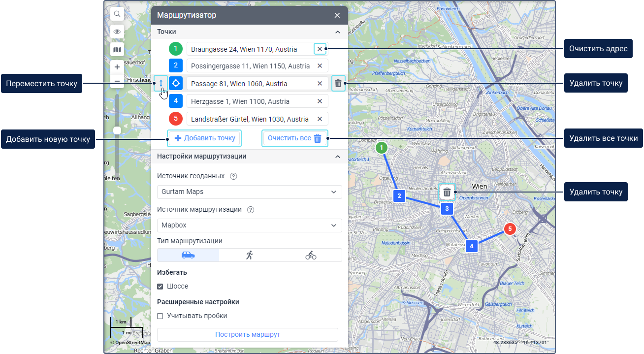Image resolution: width=644 pixels, height=354 pixels.
Task: Click the map search magnifier icon
Action: [117, 14]
